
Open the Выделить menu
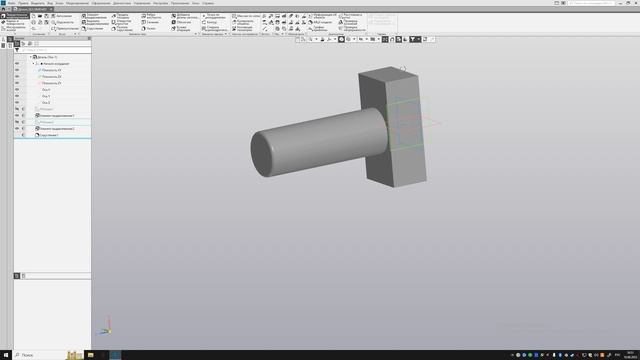(38, 3)
